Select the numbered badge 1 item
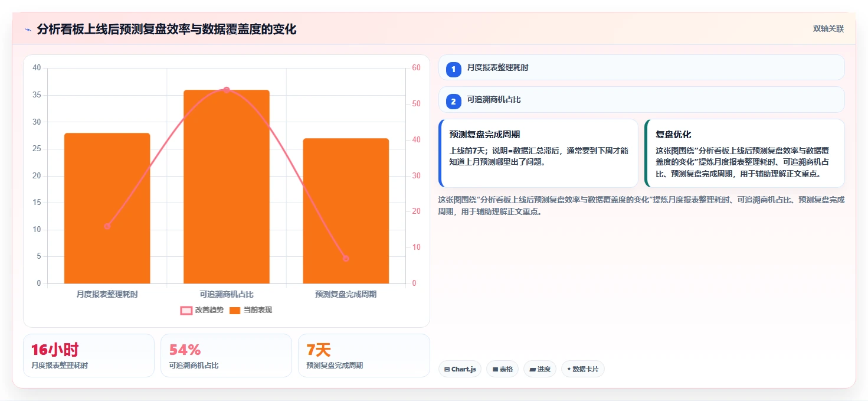Viewport: 868px width, 401px height. (453, 70)
